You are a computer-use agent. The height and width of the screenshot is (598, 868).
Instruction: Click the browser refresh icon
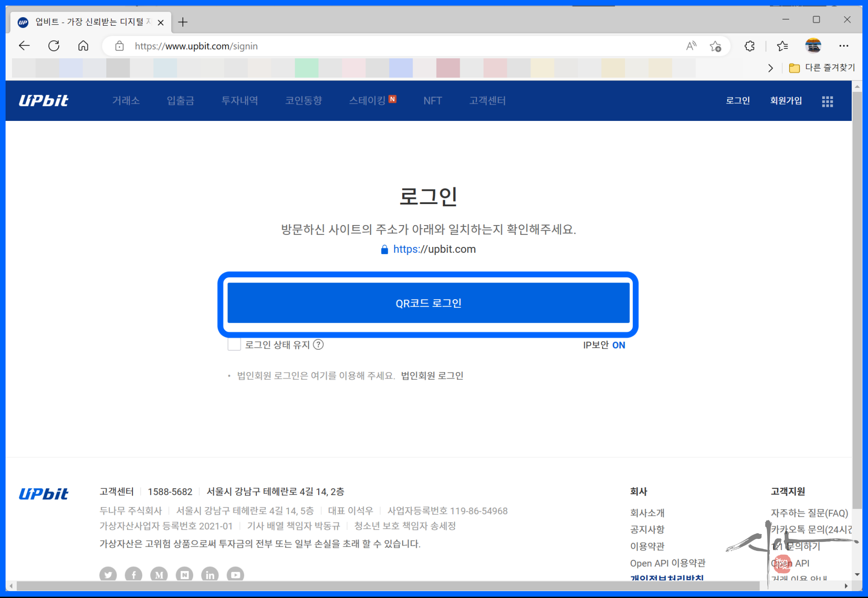54,46
